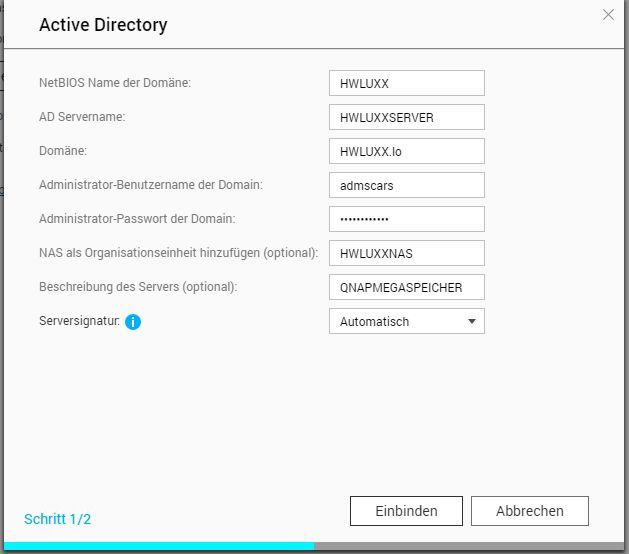Focus the NetBIOS Name der Domäne field
This screenshot has width=629, height=554.
[407, 83]
